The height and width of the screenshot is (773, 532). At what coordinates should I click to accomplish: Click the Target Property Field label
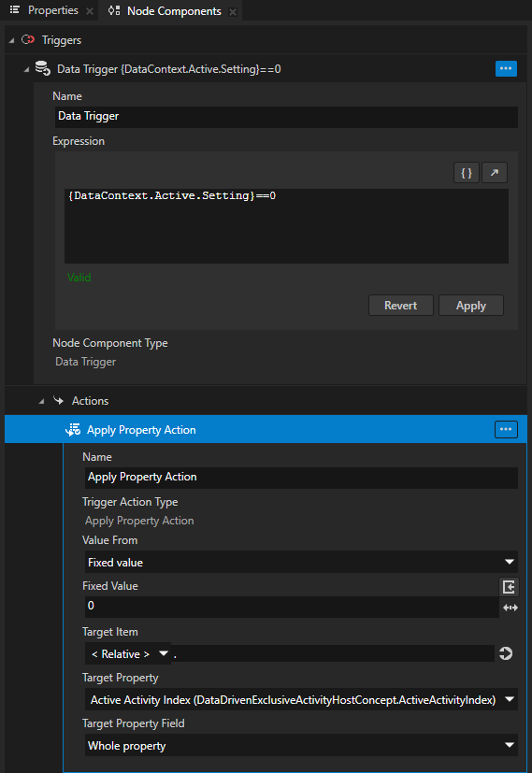point(133,723)
